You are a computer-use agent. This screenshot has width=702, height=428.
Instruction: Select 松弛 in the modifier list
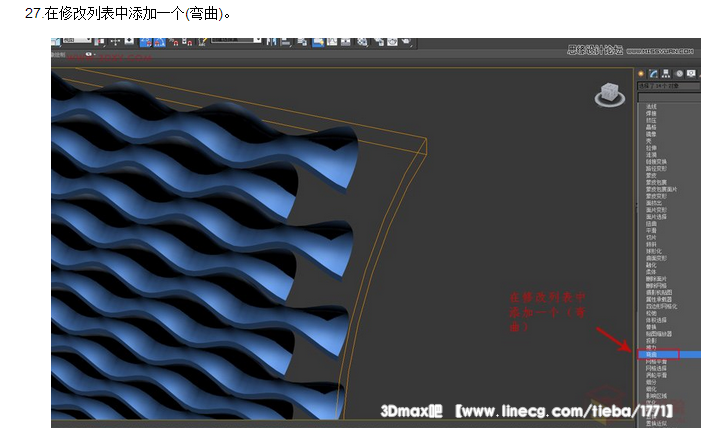[x=651, y=313]
